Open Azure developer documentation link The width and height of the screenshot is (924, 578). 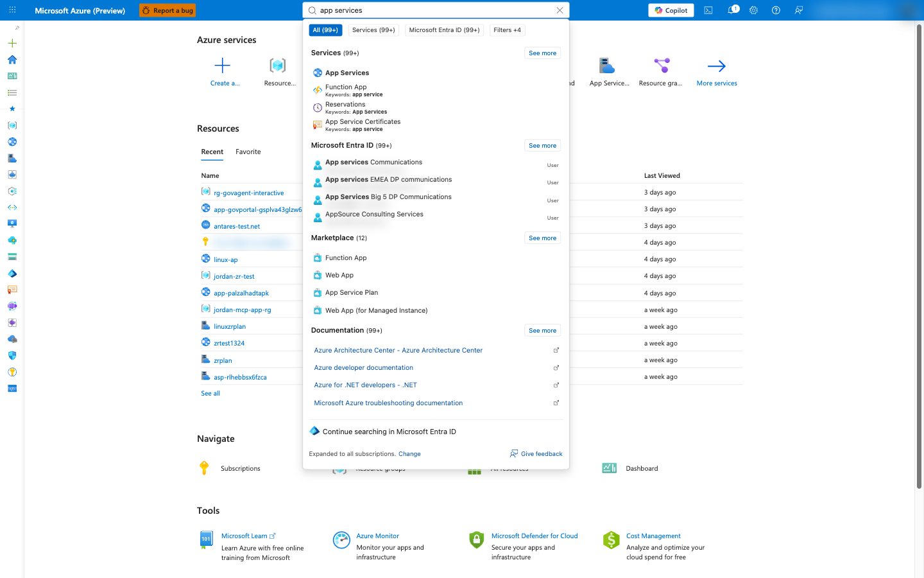(363, 368)
